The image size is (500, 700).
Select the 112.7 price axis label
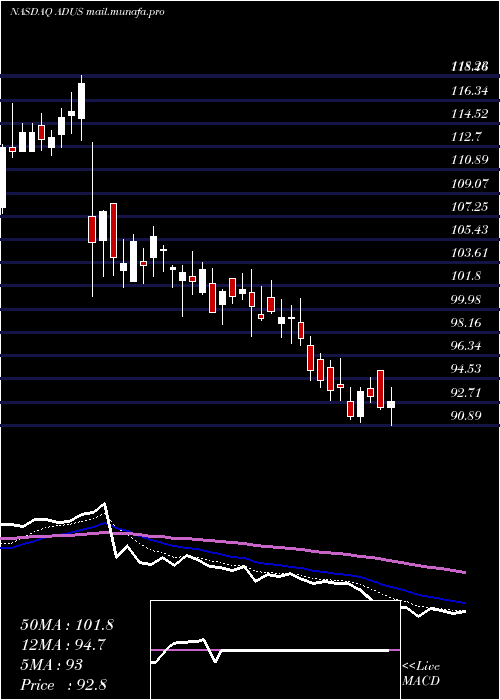click(466, 137)
